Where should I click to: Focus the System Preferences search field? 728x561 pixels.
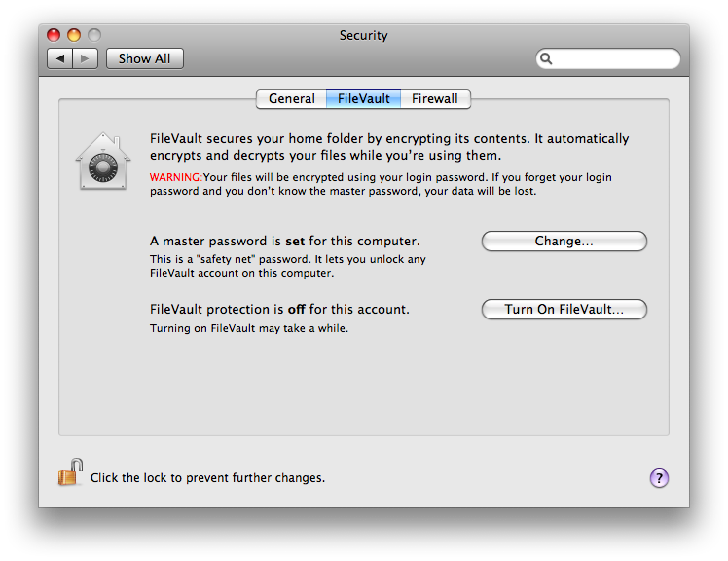pyautogui.click(x=608, y=58)
